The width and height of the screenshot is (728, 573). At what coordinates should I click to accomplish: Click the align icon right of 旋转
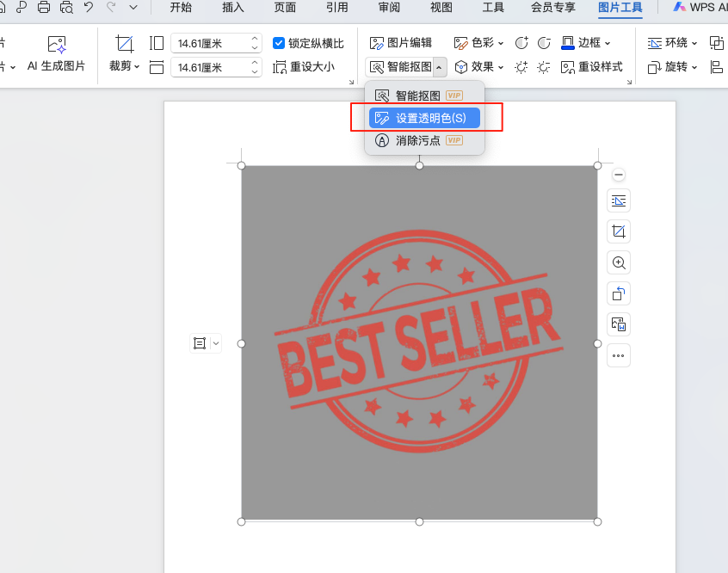(717, 67)
